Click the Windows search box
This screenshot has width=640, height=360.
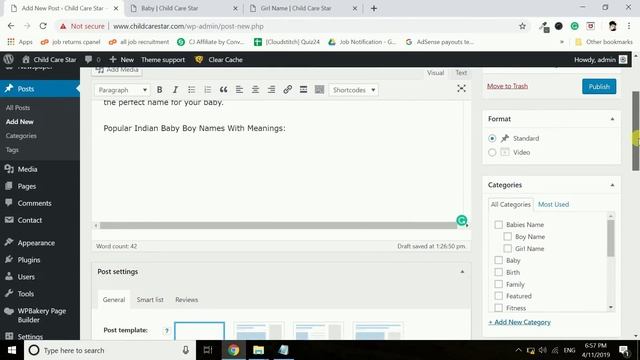point(110,350)
